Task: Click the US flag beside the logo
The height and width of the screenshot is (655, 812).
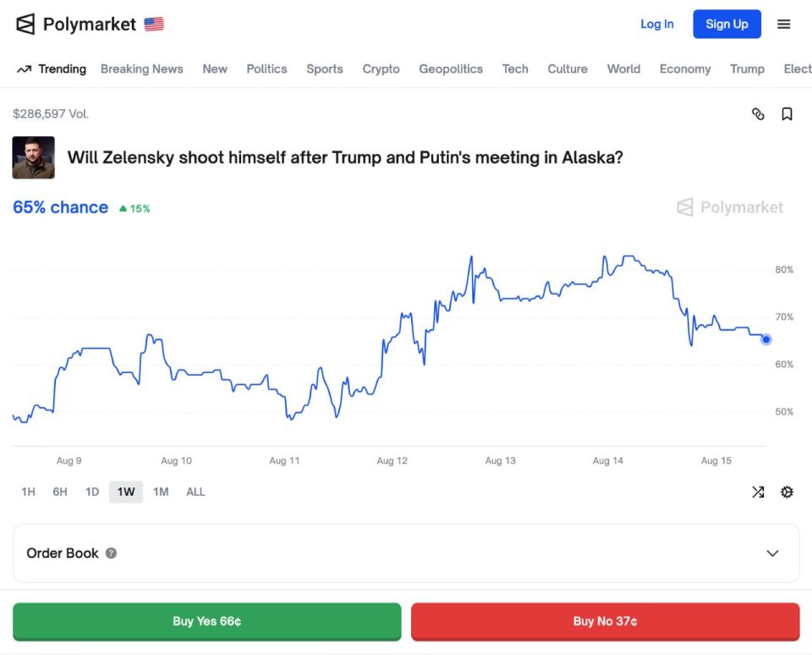Action: click(x=152, y=24)
